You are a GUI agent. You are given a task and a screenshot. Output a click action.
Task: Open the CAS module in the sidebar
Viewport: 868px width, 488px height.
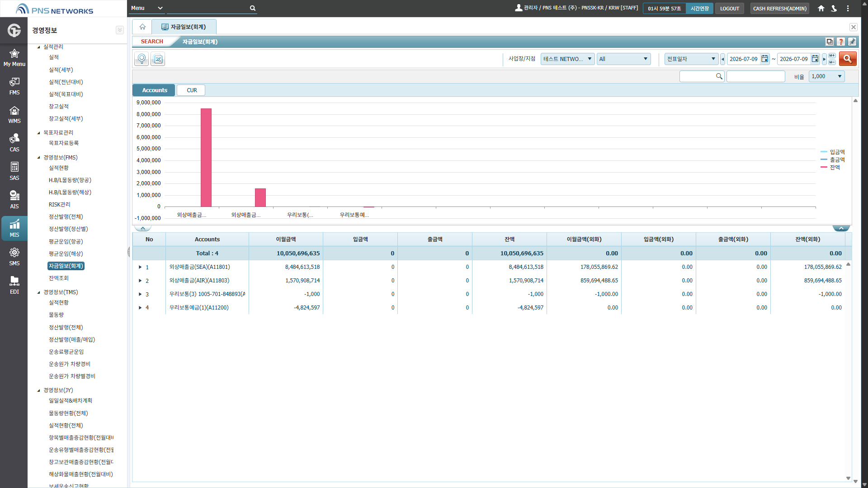(x=14, y=143)
